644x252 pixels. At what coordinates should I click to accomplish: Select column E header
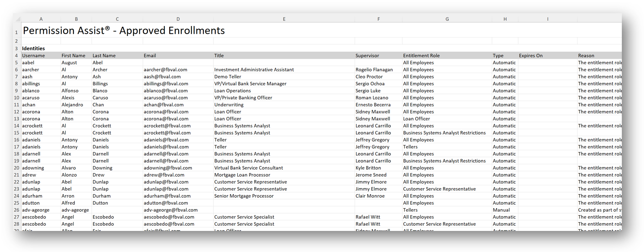284,19
